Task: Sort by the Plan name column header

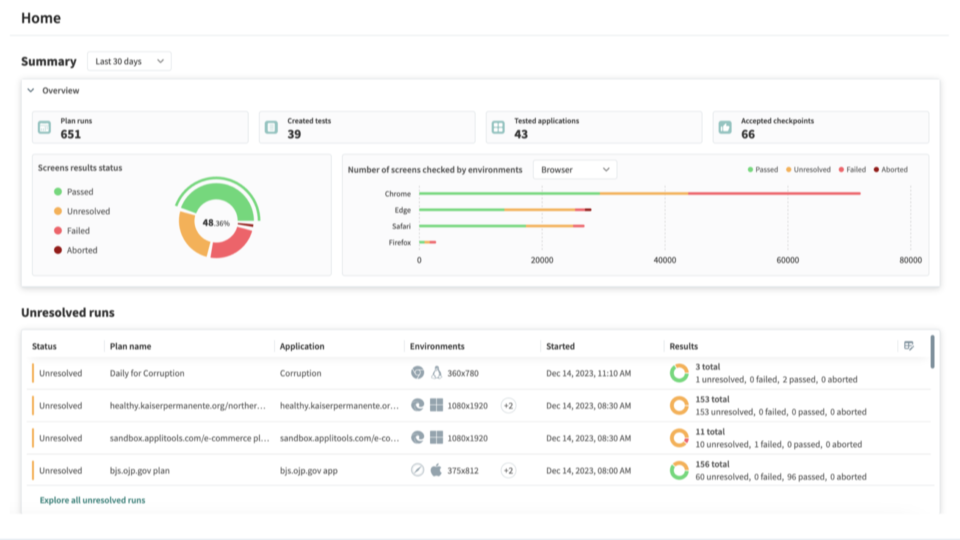Action: click(131, 347)
